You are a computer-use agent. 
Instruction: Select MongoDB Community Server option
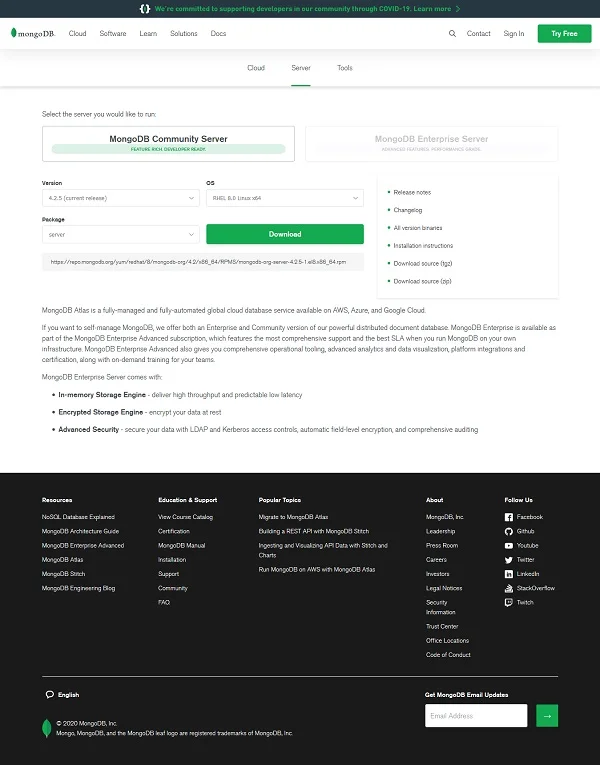168,144
